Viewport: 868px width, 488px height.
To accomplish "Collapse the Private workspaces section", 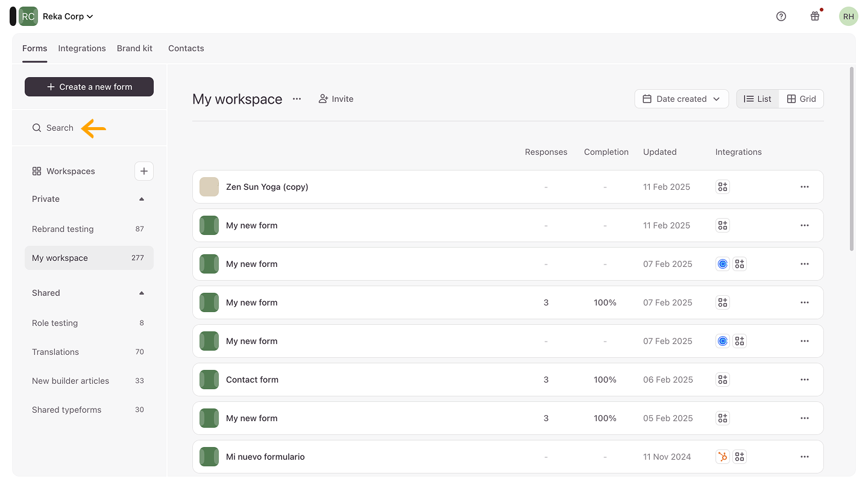I will pos(142,199).
